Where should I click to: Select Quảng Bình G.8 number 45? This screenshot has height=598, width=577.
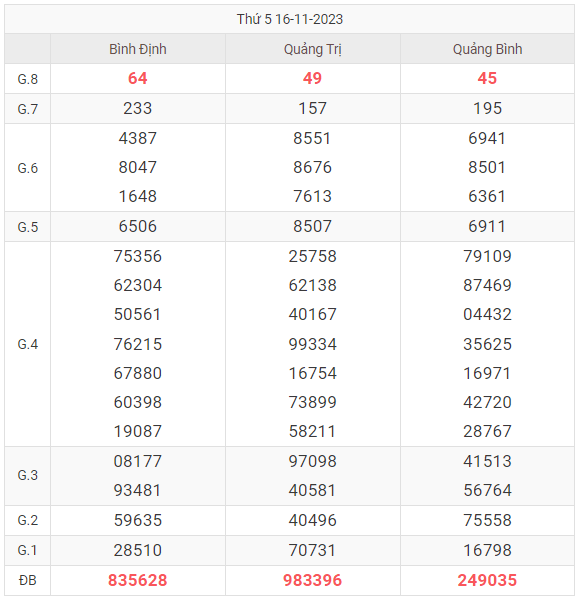(x=487, y=78)
